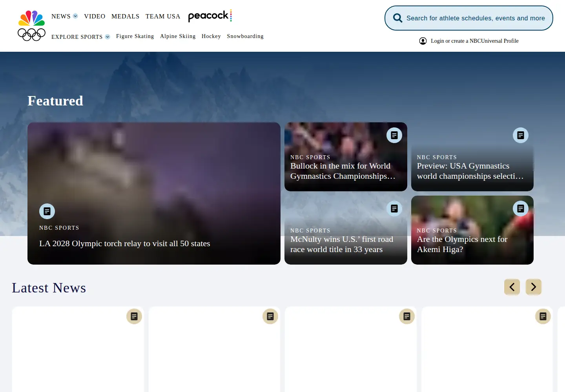Open Alpine Skiing sport page
The image size is (565, 392).
tap(178, 36)
